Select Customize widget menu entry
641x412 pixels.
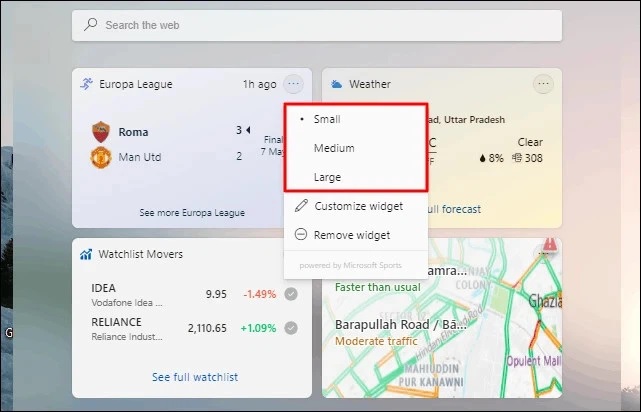click(x=356, y=206)
